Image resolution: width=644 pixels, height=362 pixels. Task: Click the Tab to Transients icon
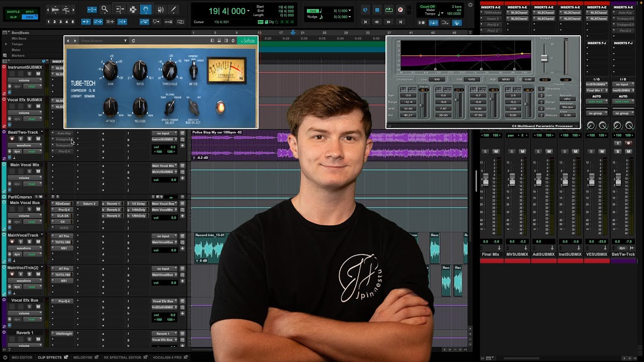(x=86, y=22)
